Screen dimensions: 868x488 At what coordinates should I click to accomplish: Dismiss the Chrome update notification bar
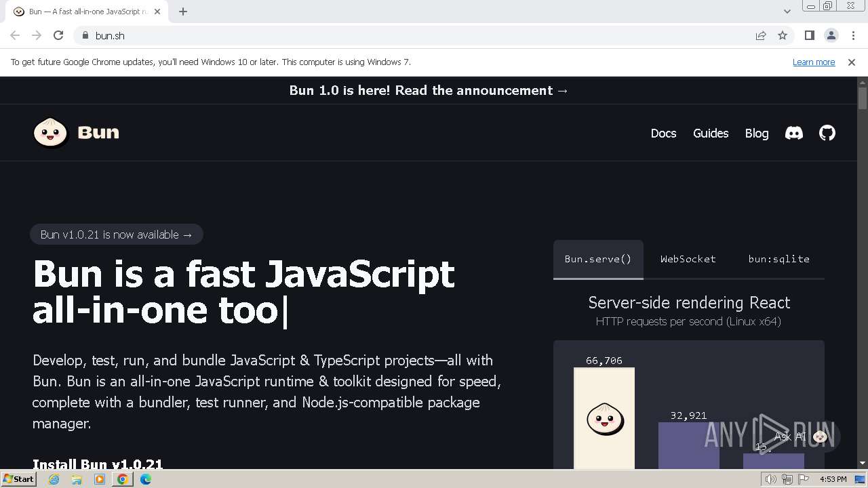(x=852, y=62)
